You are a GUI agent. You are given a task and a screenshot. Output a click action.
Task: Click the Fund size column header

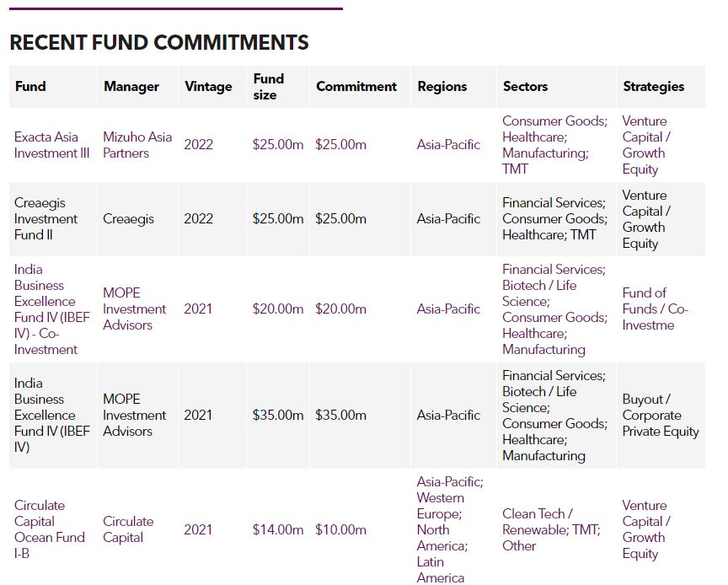(x=269, y=86)
